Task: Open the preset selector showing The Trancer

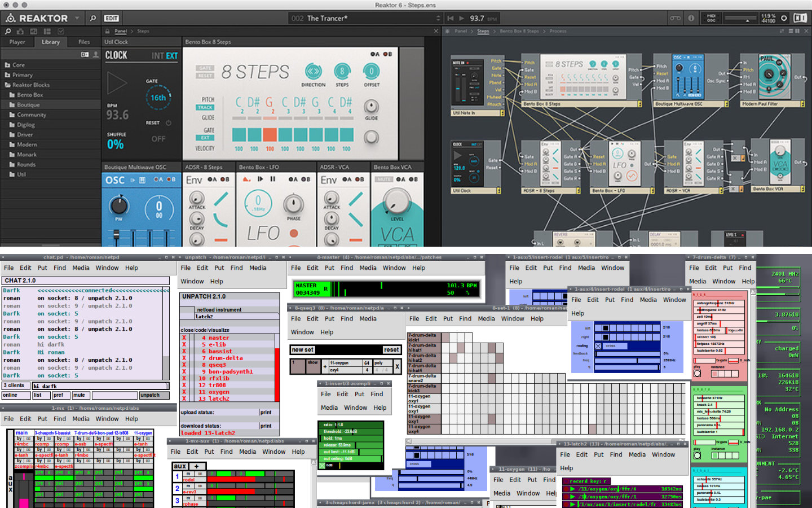Action: click(365, 18)
